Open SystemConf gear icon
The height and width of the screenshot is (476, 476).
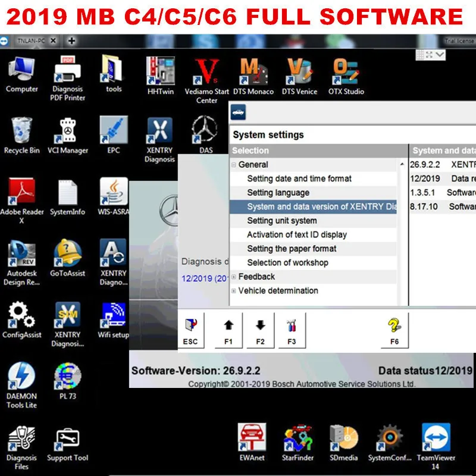[390, 438]
